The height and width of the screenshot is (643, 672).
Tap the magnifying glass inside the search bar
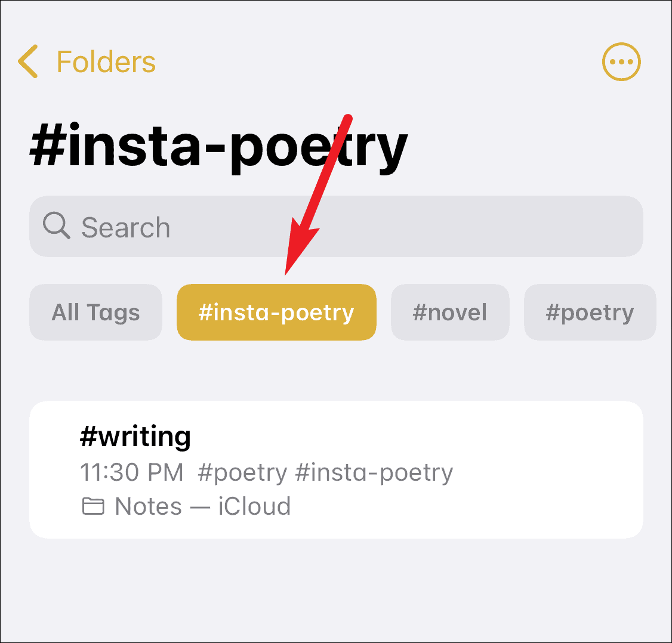coord(57,227)
